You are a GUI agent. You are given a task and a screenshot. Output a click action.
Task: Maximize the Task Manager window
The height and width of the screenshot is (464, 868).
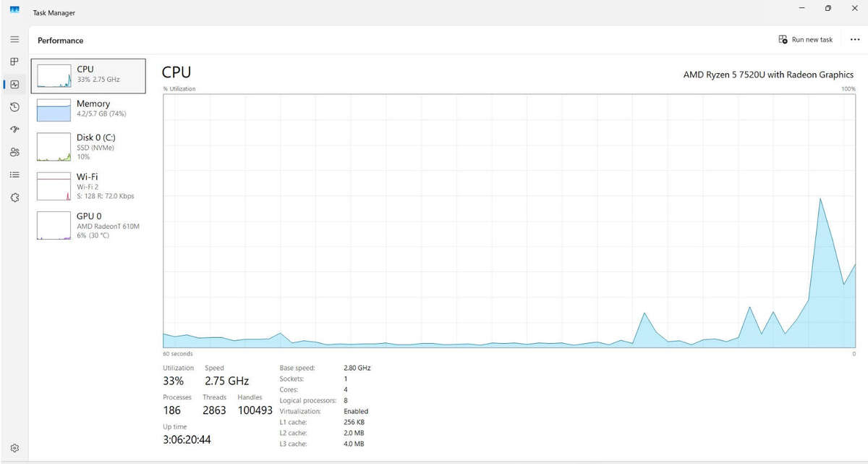click(x=827, y=9)
